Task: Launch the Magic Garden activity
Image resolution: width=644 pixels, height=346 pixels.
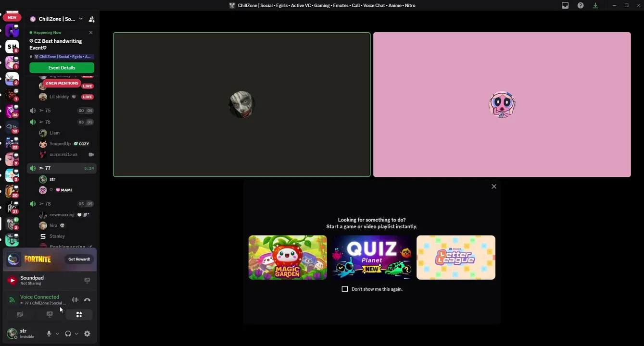Action: [x=288, y=257]
